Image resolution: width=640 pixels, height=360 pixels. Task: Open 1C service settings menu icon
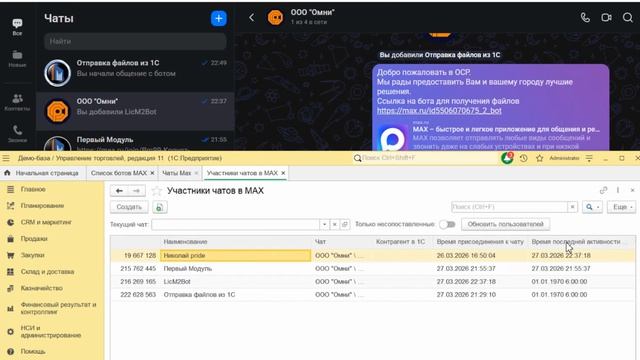coord(589,158)
